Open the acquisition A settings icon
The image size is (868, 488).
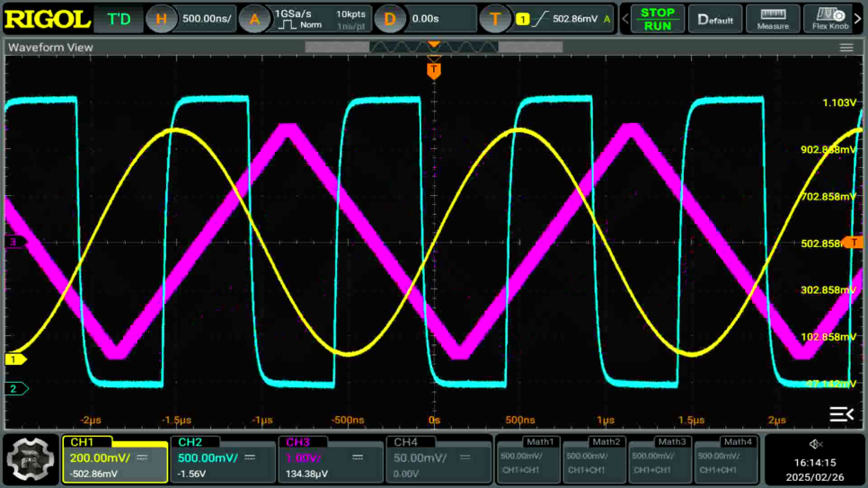[x=254, y=19]
